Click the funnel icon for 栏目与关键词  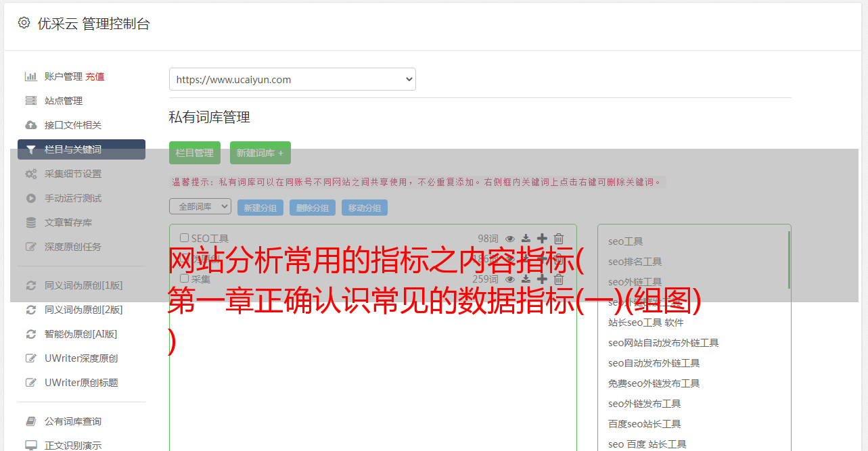coord(31,149)
